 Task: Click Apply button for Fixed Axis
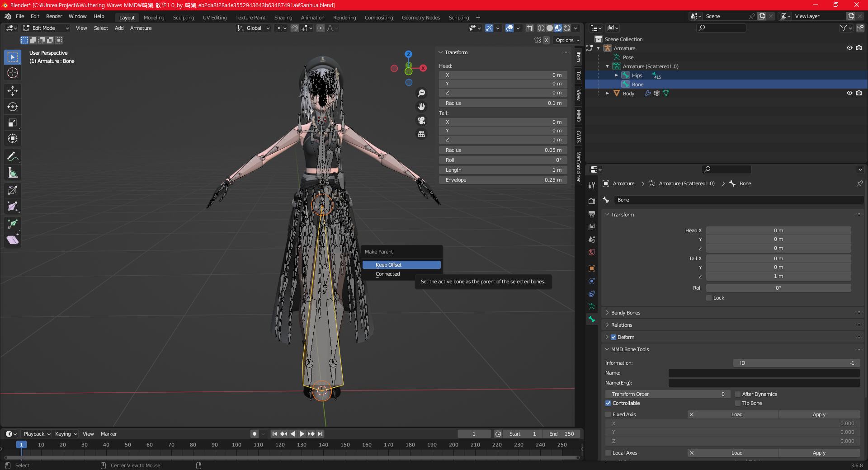click(x=819, y=414)
